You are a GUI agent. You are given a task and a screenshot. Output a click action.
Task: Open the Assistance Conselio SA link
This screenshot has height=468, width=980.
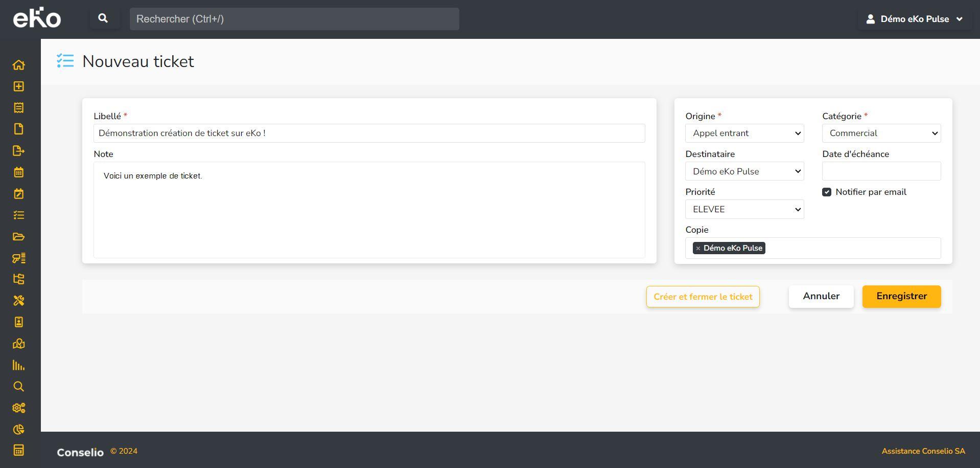pos(923,451)
